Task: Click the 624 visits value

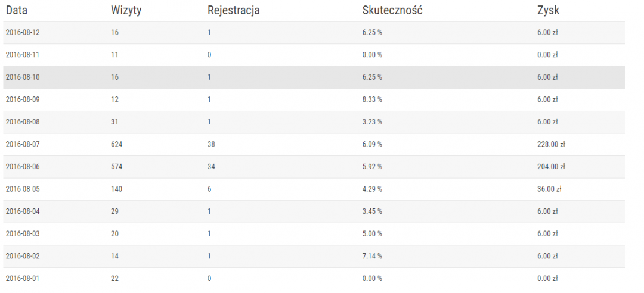Action: tap(117, 144)
